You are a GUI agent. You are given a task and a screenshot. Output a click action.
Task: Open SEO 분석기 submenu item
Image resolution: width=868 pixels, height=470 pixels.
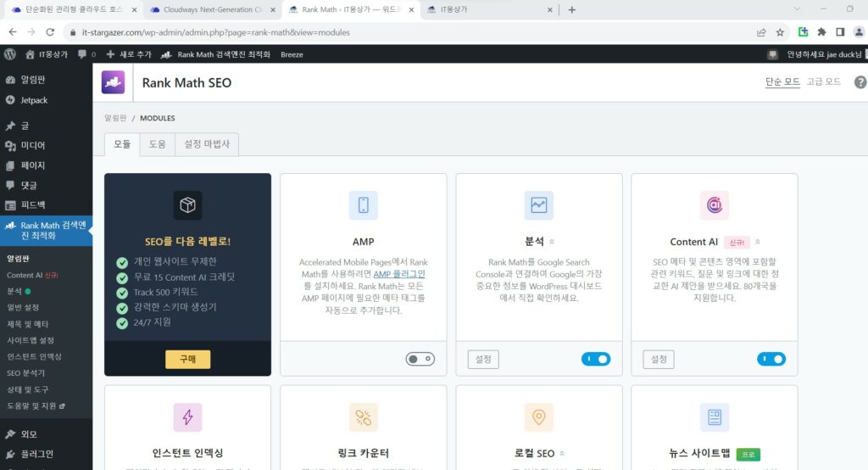coord(26,373)
